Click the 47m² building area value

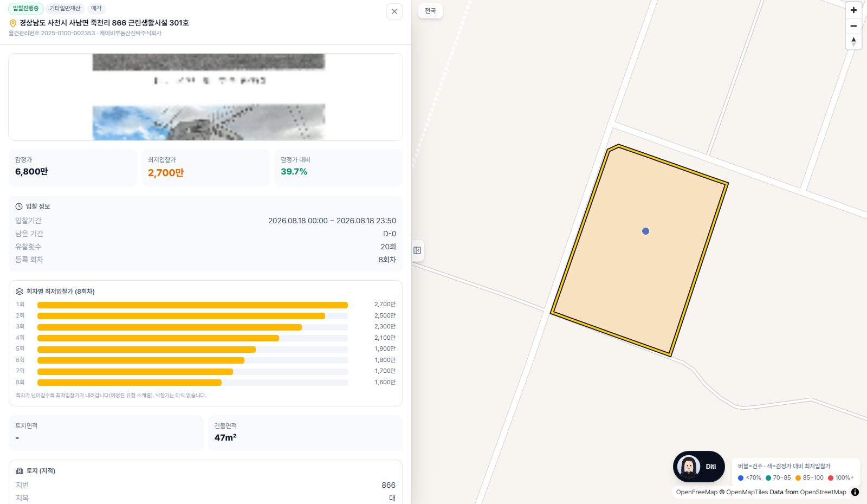coord(225,438)
